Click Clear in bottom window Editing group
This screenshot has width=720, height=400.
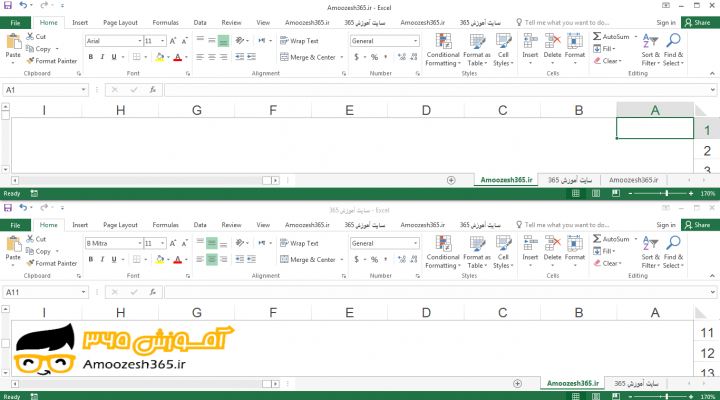608,263
